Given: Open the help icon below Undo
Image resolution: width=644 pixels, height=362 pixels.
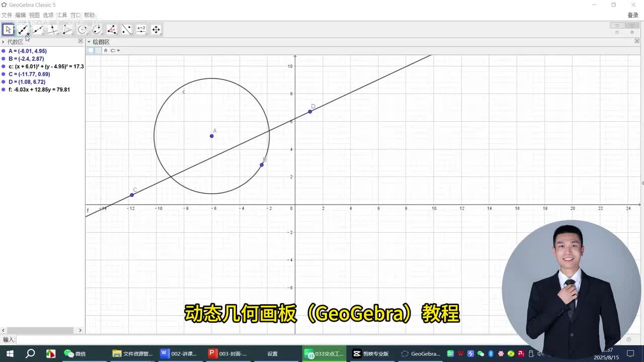Looking at the screenshot, I should 617,32.
